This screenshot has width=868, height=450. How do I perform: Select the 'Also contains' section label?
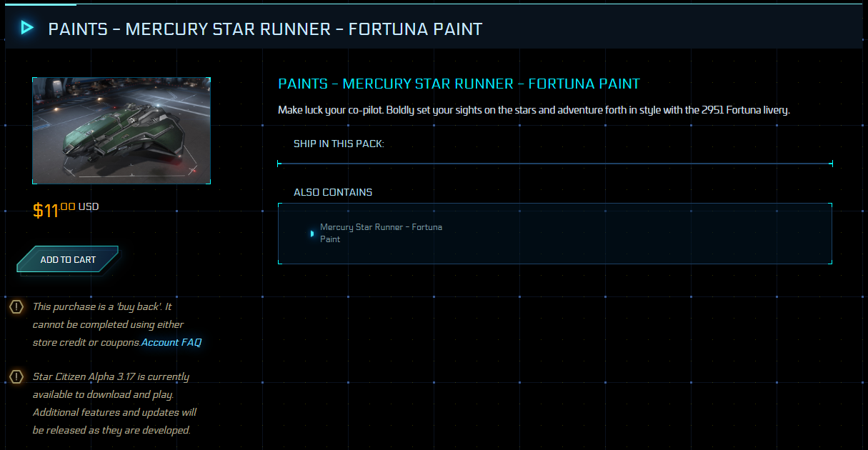tap(333, 192)
